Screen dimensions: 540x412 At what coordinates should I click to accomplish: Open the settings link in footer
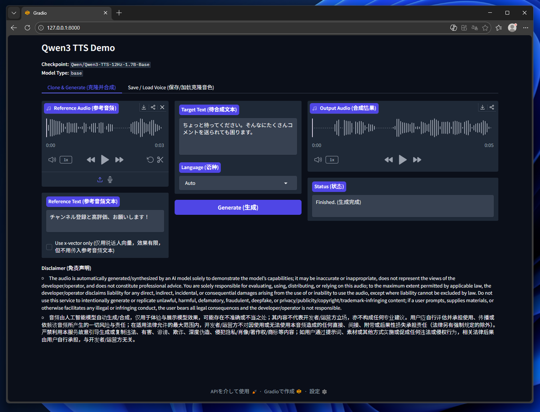(x=318, y=392)
